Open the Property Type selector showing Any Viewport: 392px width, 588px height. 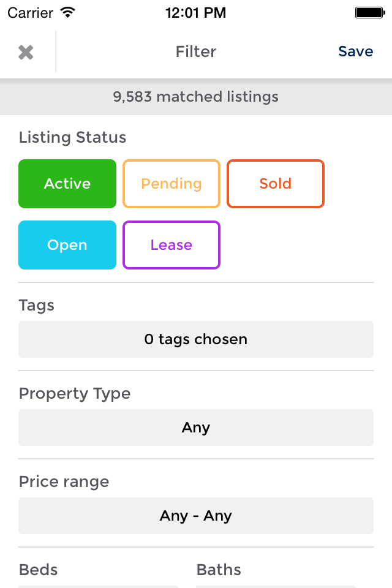(x=196, y=428)
